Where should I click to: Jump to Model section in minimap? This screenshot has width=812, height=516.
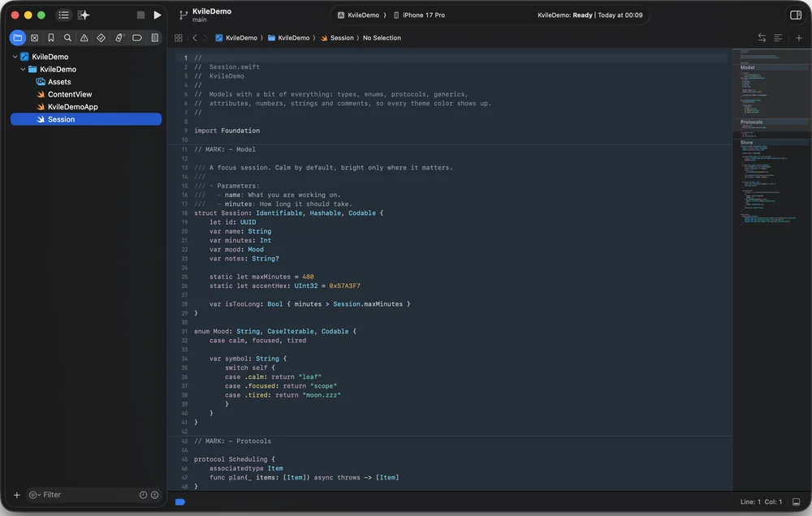coord(747,67)
